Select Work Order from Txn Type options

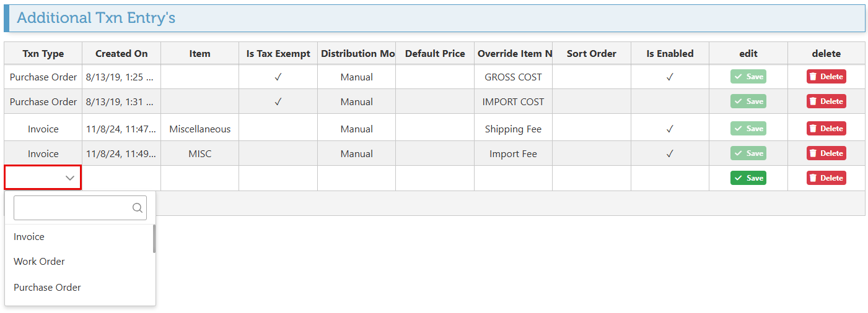click(x=39, y=262)
